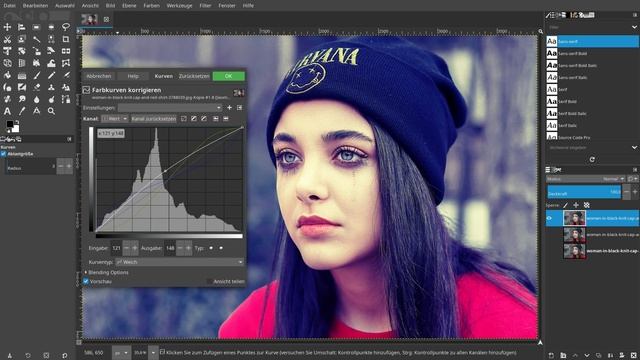The height and width of the screenshot is (360, 640).
Task: Select the Gradient tool
Action: tap(22, 75)
